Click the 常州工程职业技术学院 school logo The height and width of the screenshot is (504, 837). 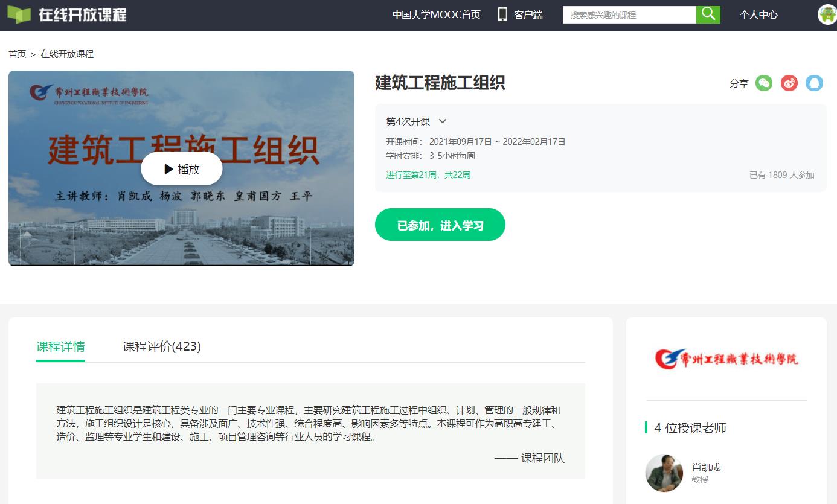pyautogui.click(x=726, y=359)
